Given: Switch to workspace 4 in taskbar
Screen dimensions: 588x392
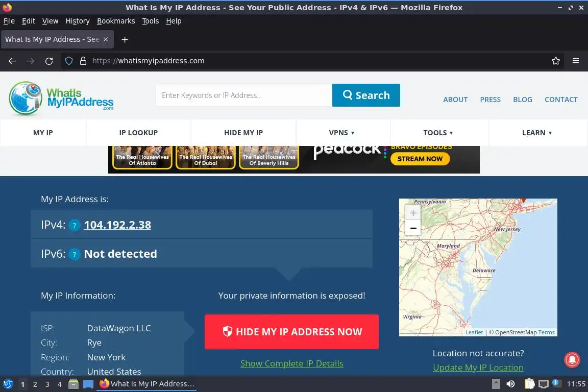Looking at the screenshot, I should point(59,384).
